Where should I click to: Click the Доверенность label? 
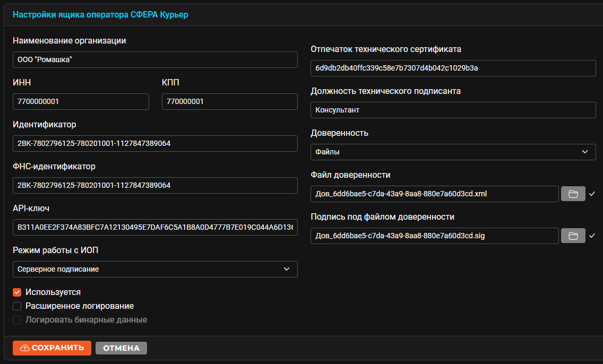340,133
